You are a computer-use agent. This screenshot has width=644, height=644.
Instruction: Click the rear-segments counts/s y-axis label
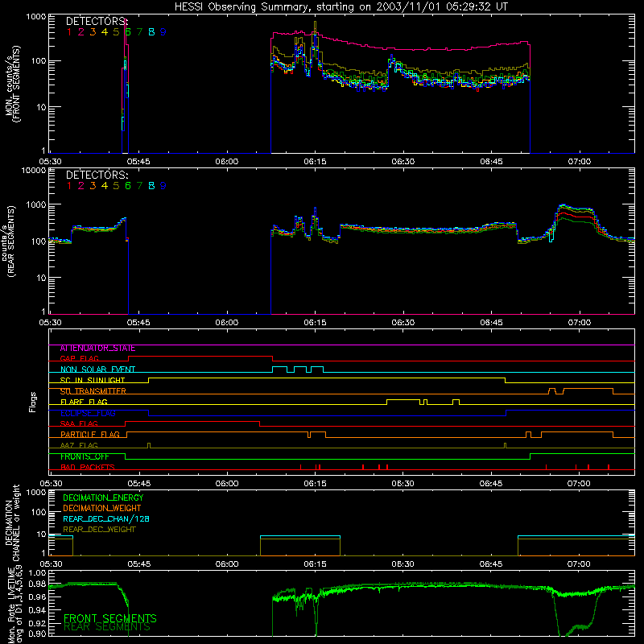coord(8,242)
